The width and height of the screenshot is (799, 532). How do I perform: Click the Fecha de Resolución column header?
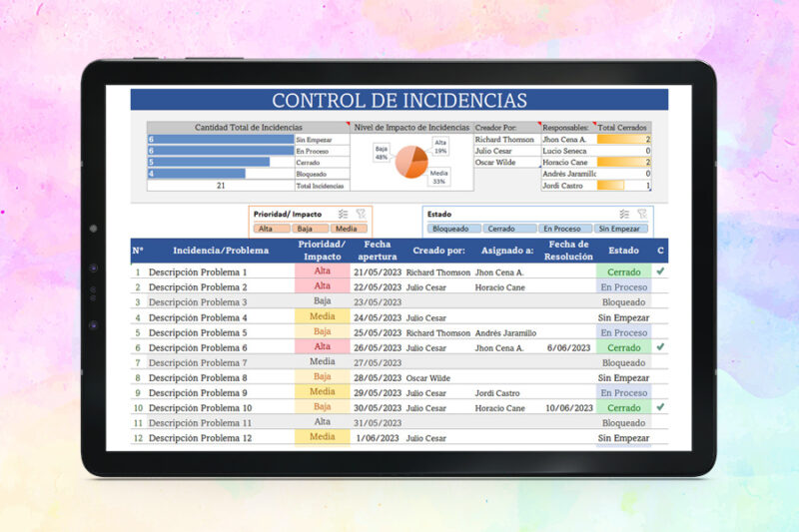(x=568, y=251)
